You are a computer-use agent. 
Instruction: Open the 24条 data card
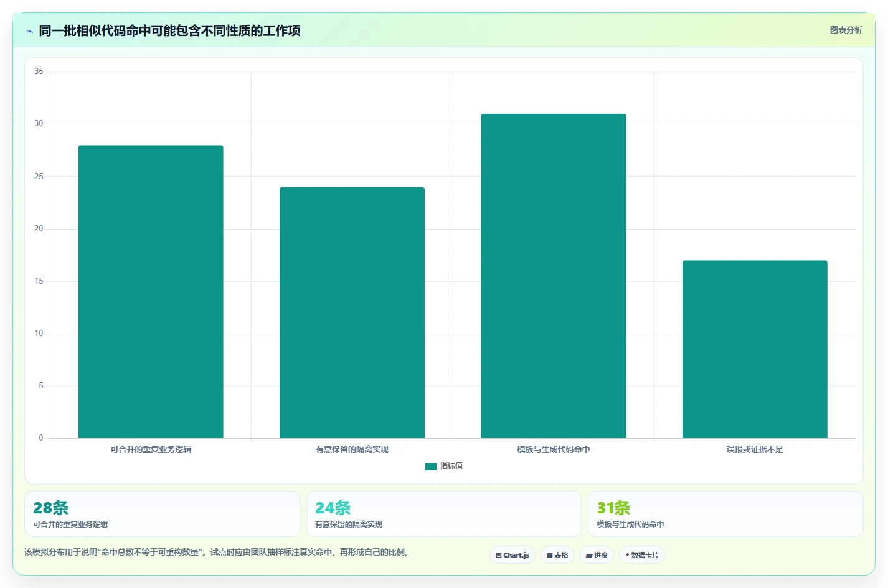click(444, 514)
